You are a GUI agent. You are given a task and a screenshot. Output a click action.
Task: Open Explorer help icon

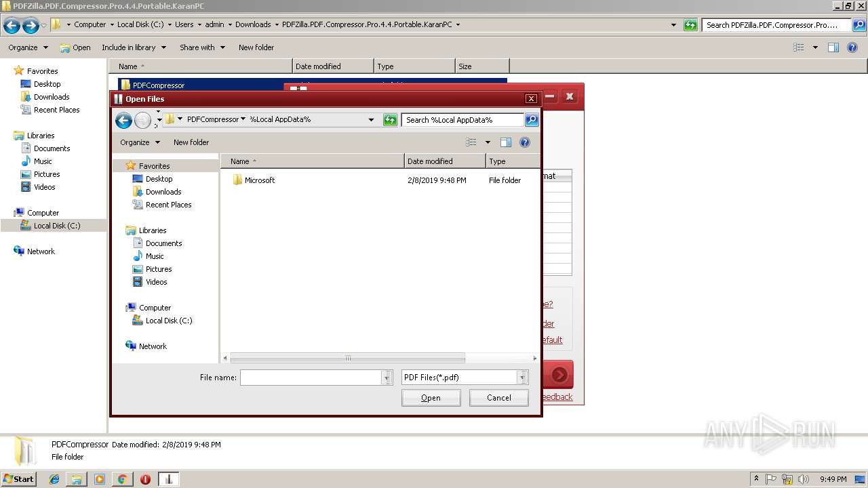click(x=854, y=47)
